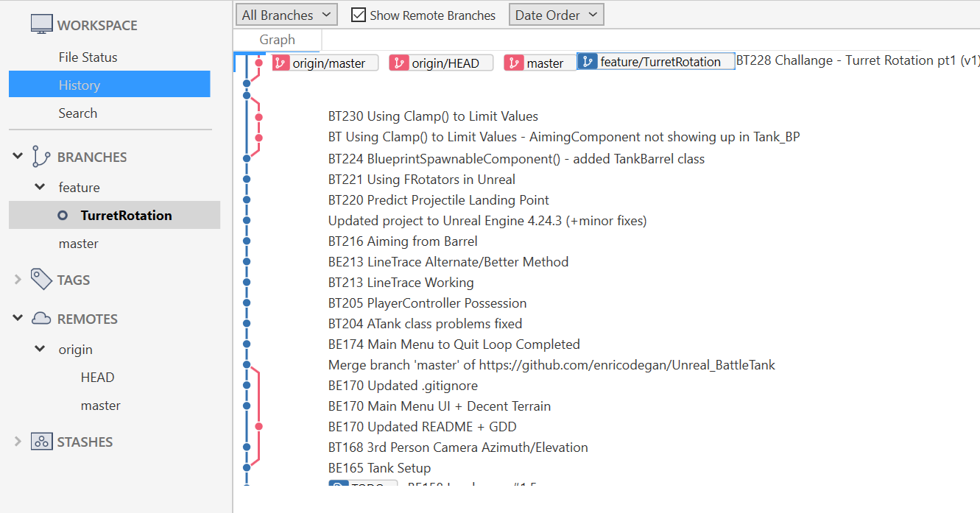Collapse the origin remote folder

pos(40,350)
